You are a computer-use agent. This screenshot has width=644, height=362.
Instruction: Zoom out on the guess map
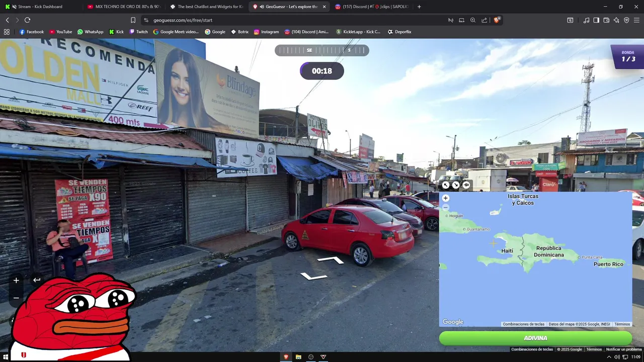coord(445,207)
